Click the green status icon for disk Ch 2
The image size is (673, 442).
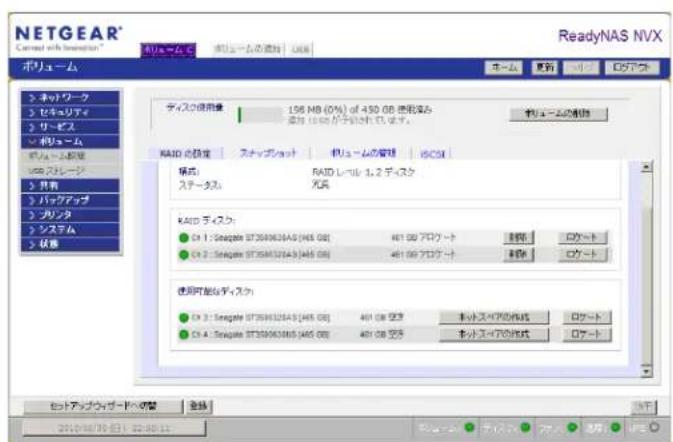[184, 255]
